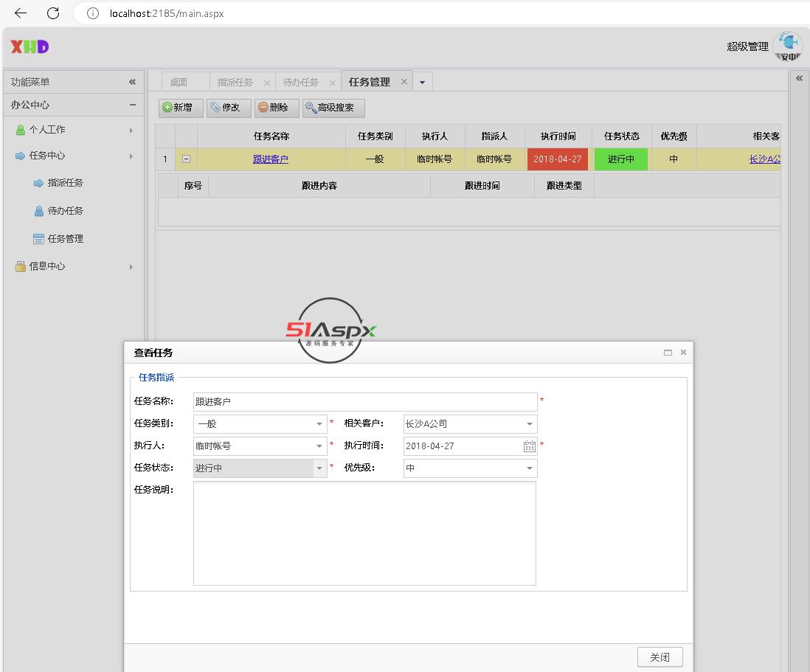Open the calendar picker for 执行时间
Screen dimensions: 810x672
[529, 446]
